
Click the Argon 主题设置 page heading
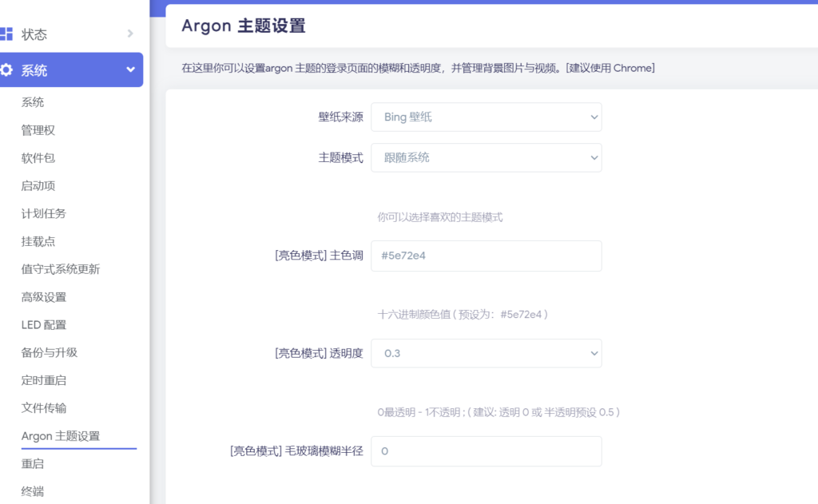tap(244, 26)
